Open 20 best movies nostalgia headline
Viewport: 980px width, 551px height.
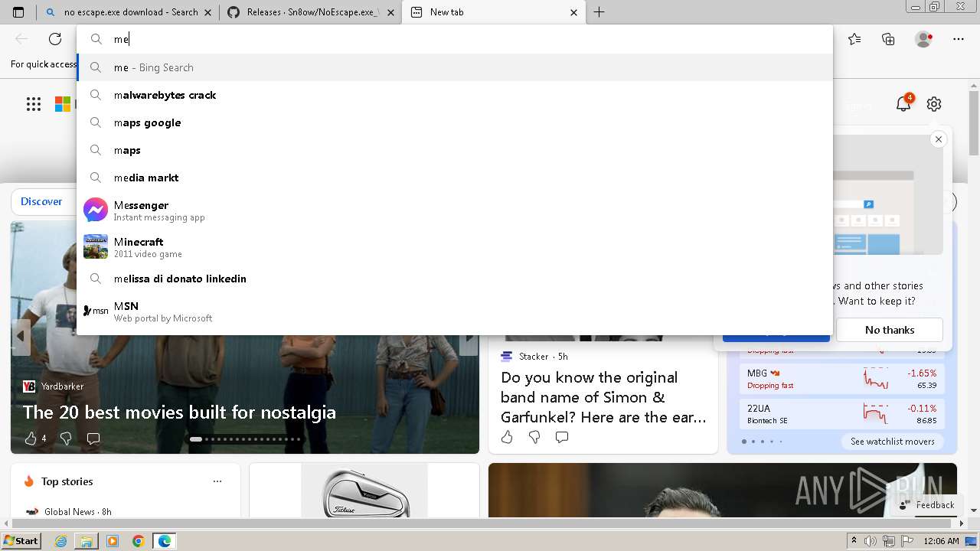tap(179, 412)
